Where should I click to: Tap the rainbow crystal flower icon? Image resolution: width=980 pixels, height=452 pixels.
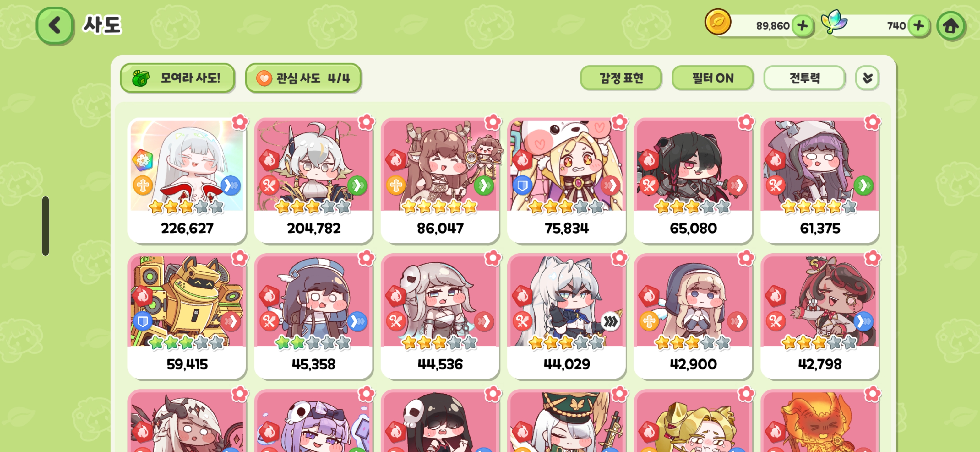834,22
